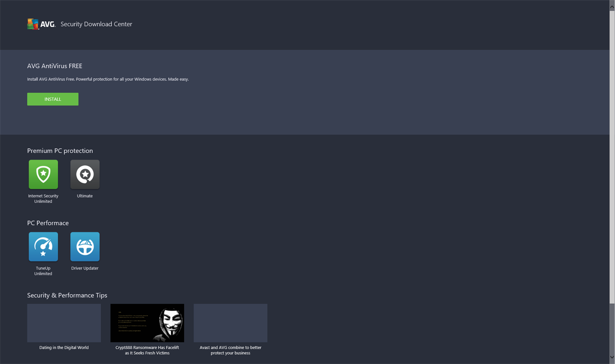Click the 'TuneUp Unlimited' label
Screen dimensions: 615x364
coord(43,271)
